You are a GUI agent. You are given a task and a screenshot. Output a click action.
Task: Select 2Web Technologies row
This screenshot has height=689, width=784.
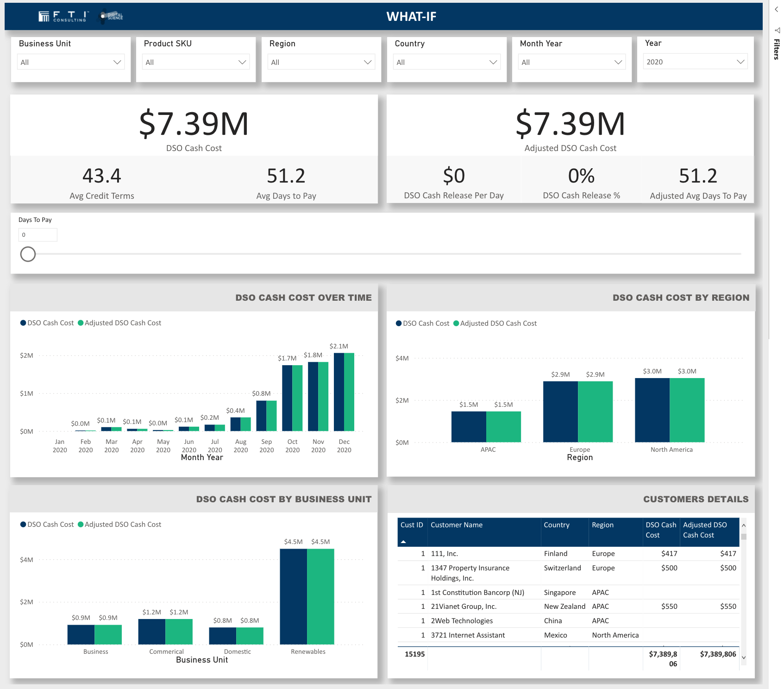(568, 621)
